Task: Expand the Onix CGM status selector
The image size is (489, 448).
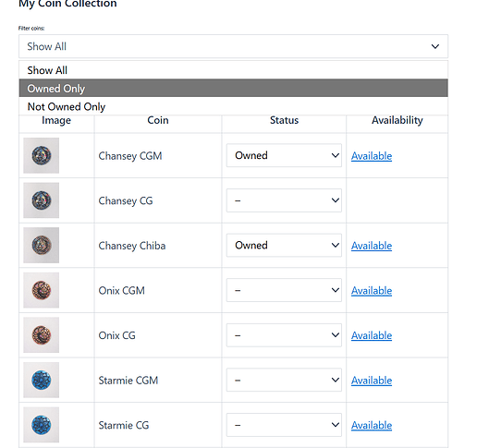Action: 284,290
